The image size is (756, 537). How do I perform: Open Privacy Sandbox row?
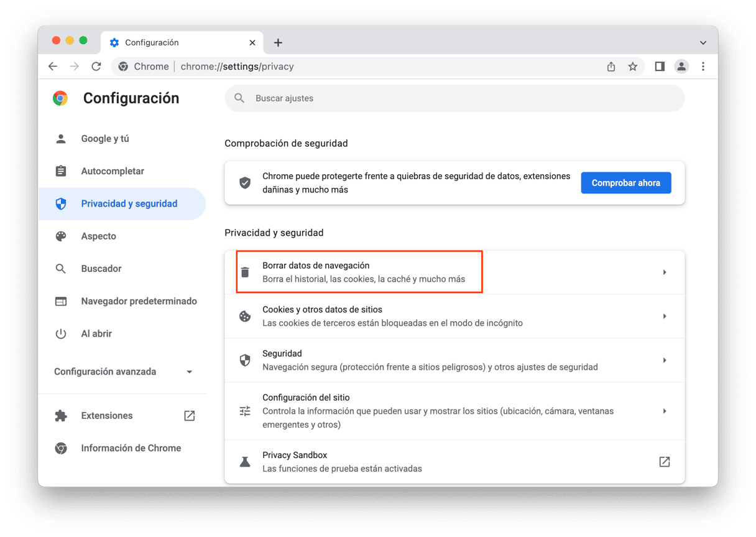(x=454, y=462)
